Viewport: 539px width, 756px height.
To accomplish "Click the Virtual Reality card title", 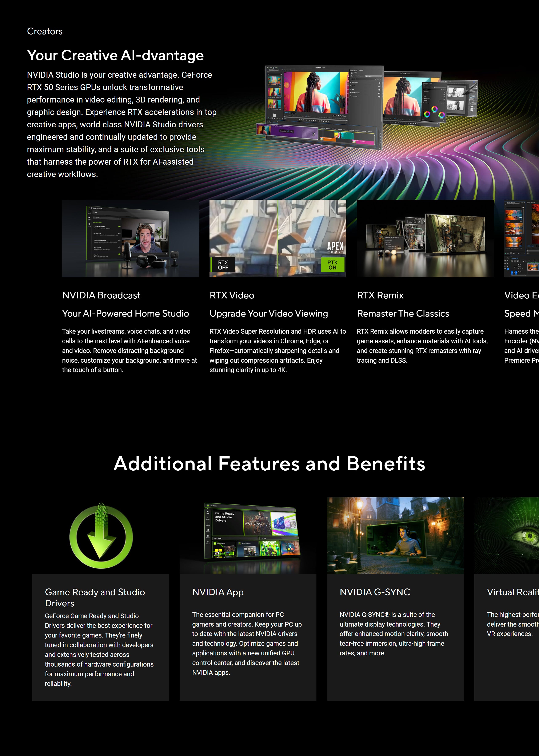I will click(x=512, y=592).
